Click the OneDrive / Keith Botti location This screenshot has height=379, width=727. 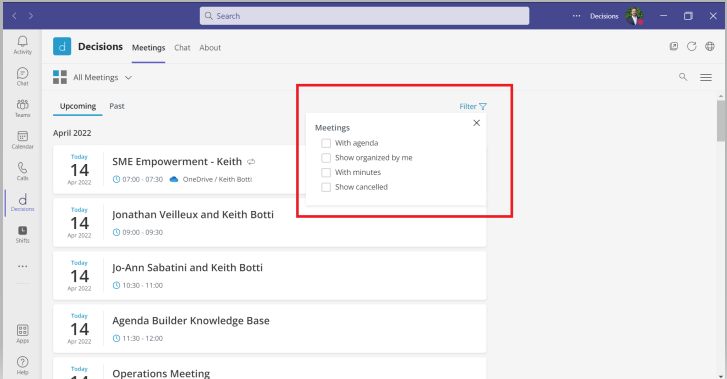click(x=217, y=180)
